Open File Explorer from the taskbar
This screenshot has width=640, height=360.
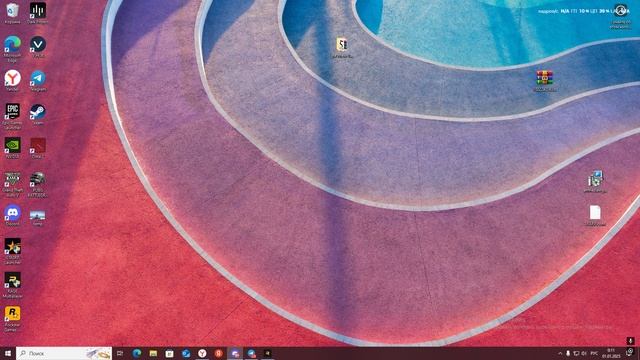click(153, 353)
